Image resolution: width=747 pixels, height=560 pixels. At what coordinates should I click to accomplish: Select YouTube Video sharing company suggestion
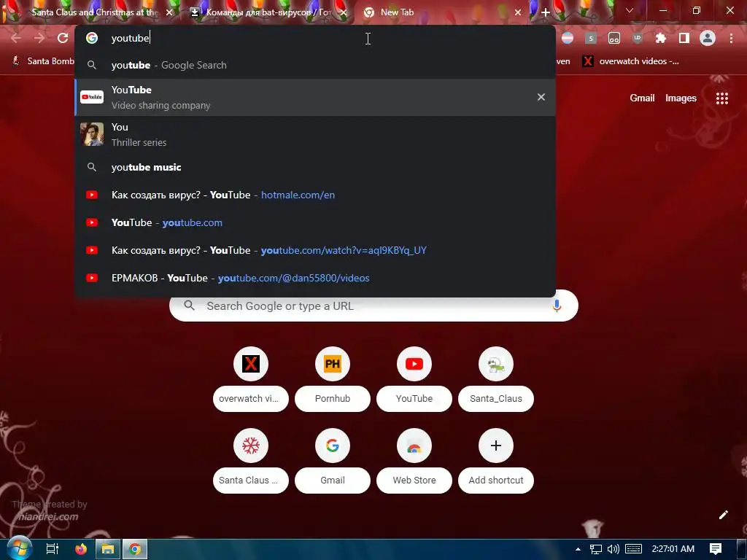pos(315,97)
